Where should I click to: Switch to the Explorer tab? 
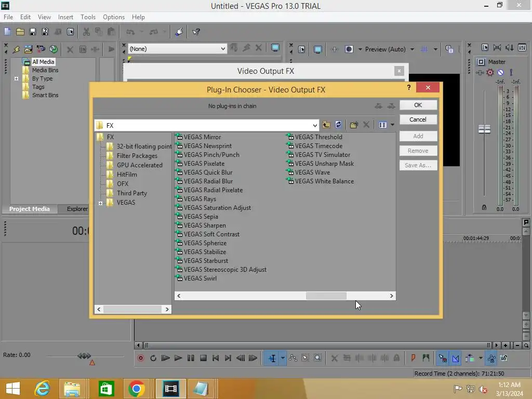pyautogui.click(x=77, y=209)
